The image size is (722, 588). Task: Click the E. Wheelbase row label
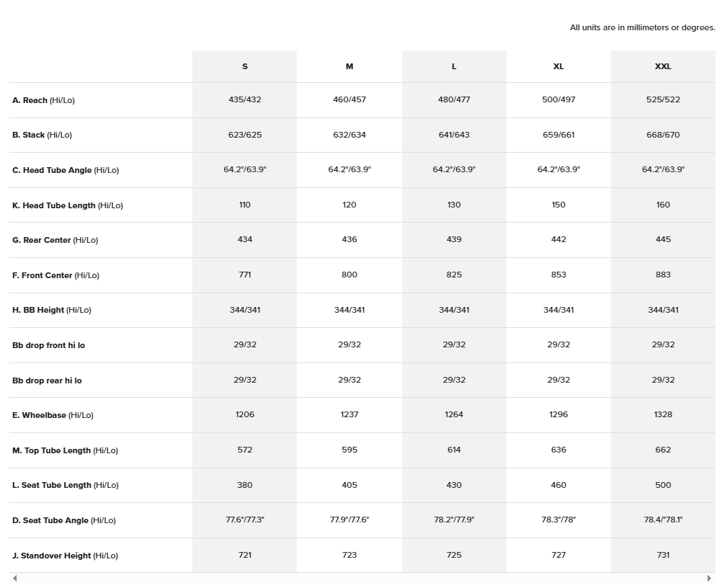(x=53, y=415)
